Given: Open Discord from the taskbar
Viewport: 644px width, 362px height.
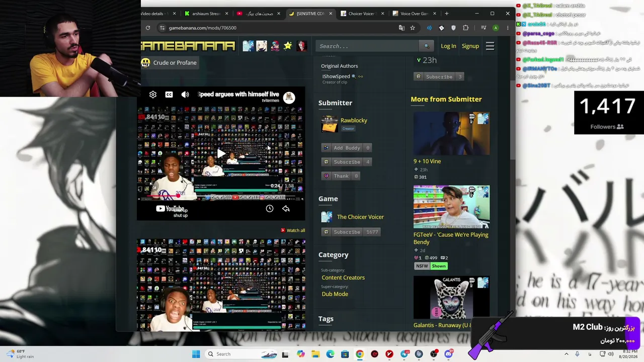Looking at the screenshot, I should (448, 354).
